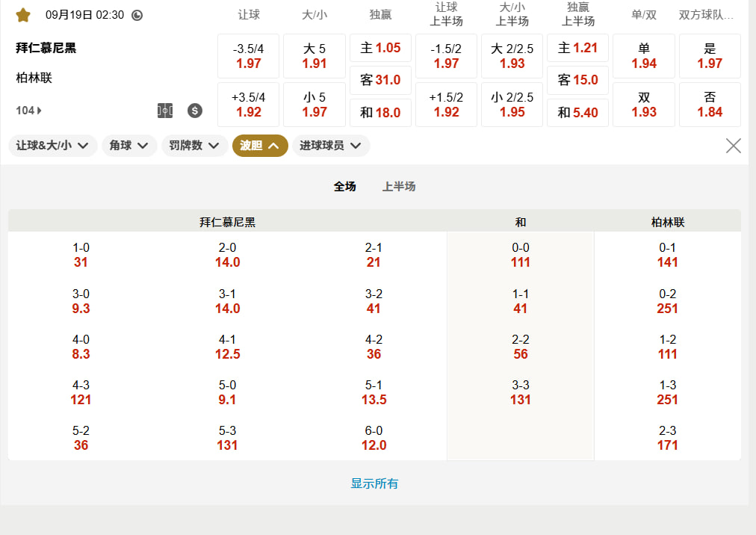Pick away score 1-2 at 111
This screenshot has width=756, height=535.
[x=668, y=347]
